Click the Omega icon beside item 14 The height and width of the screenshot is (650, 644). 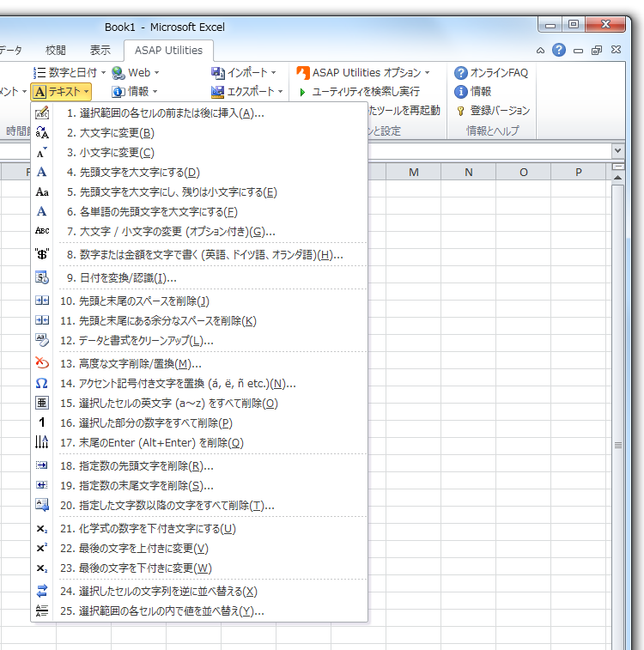(x=42, y=383)
